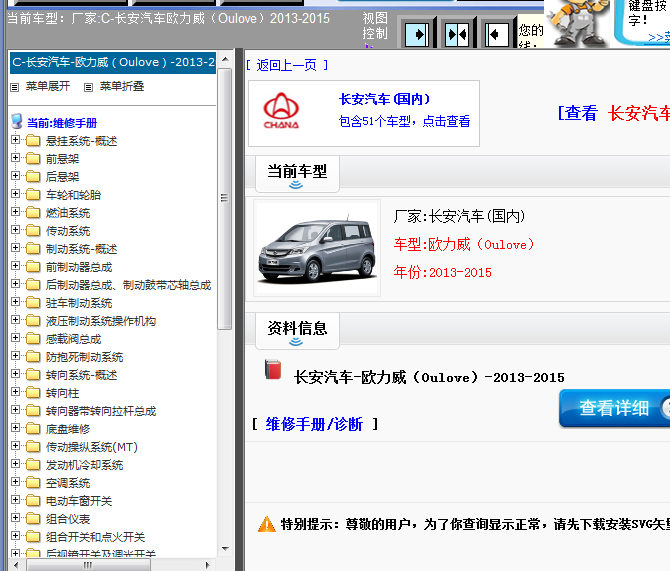
Task: Click the tree panel scroll-up arrow
Action: coord(225,59)
